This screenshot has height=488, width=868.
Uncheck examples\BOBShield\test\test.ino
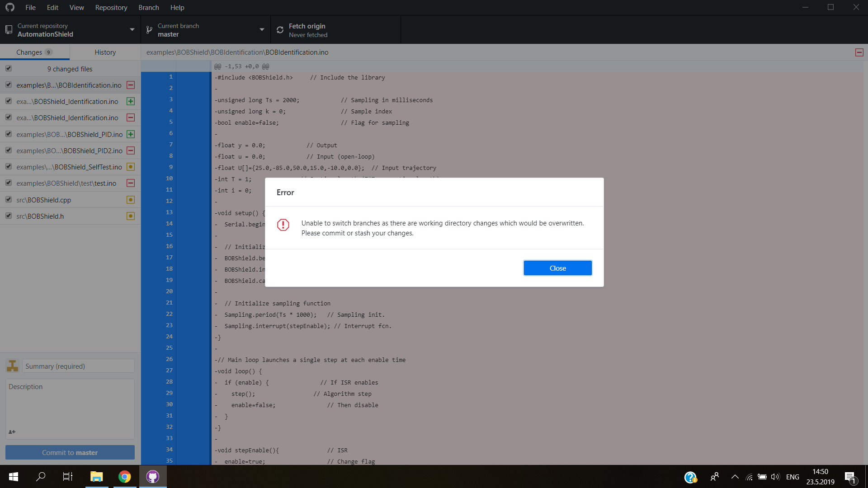[8, 183]
